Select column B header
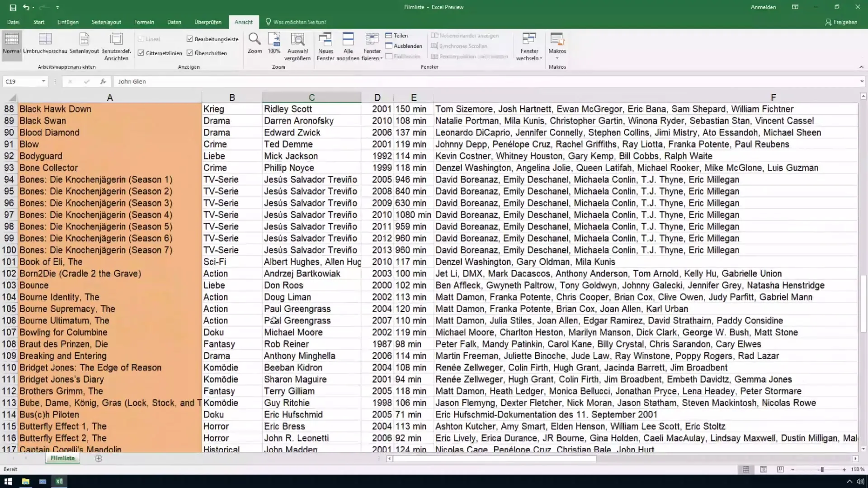868x488 pixels. [232, 98]
